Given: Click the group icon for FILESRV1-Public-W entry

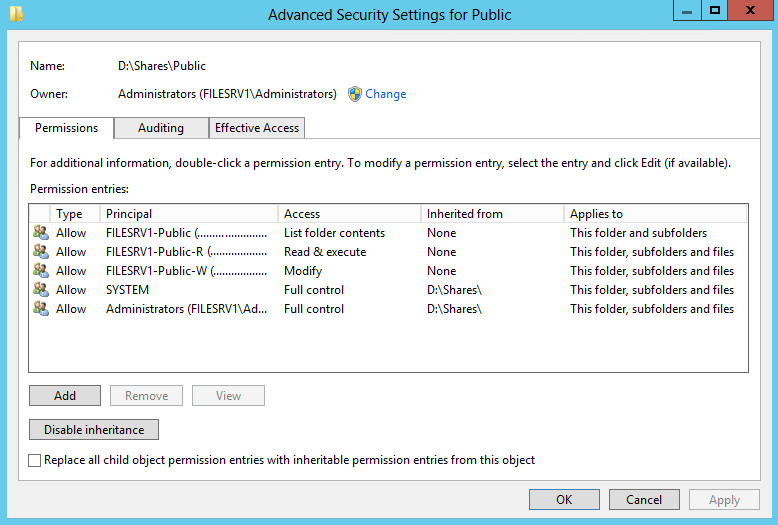Looking at the screenshot, I should coord(41,271).
